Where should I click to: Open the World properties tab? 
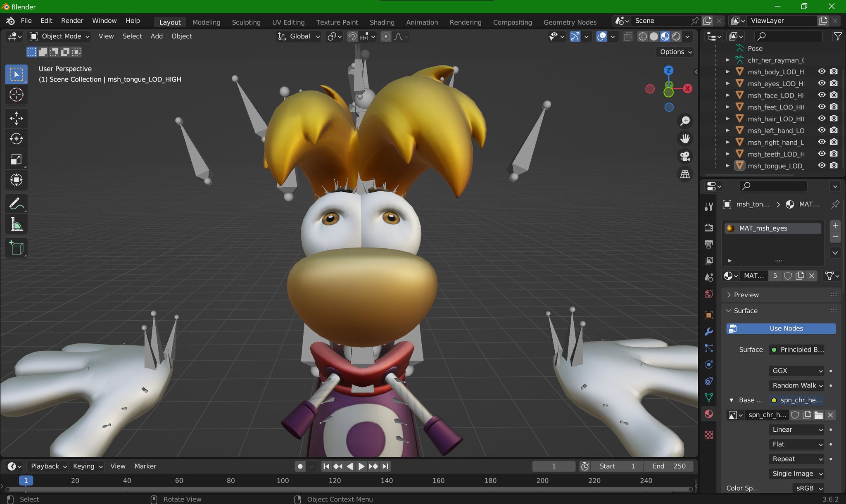pyautogui.click(x=709, y=294)
